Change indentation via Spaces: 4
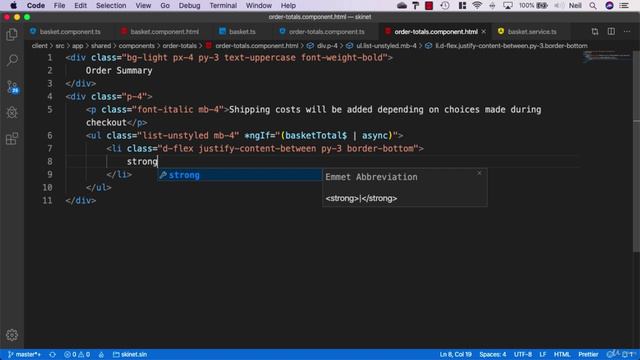Image resolution: width=640 pixels, height=360 pixels. coord(493,354)
